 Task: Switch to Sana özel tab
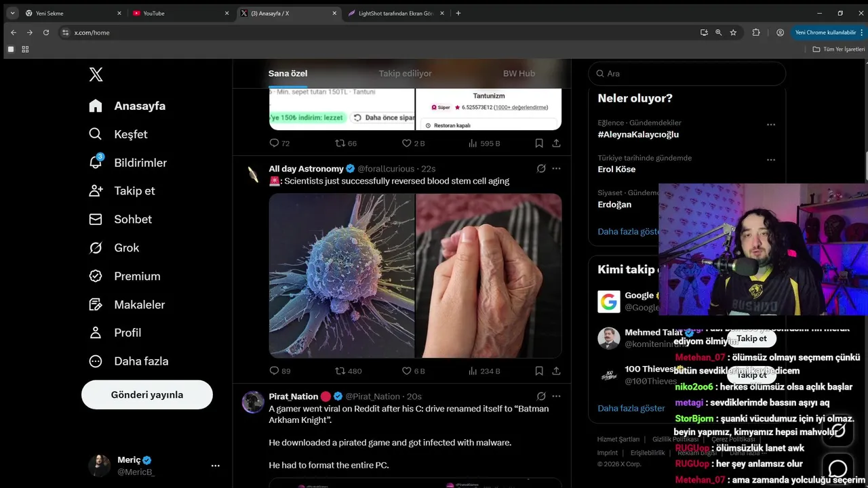pos(288,73)
